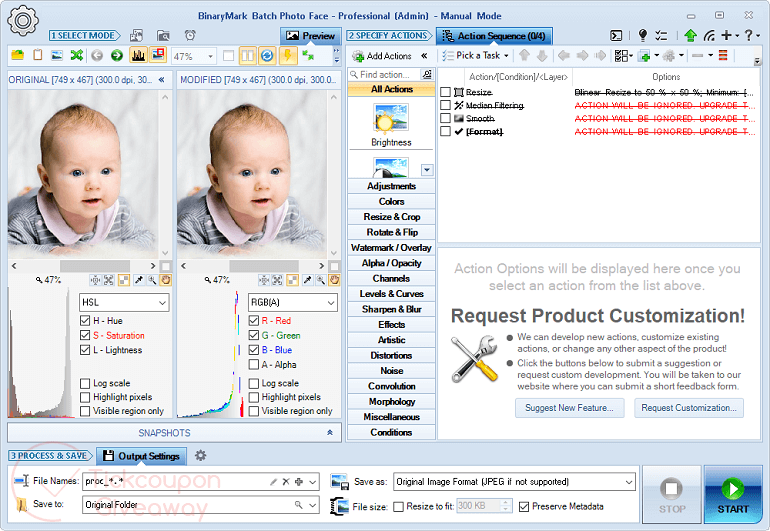Select the Brightness action thumbnail
This screenshot has height=531, width=770.
[391, 124]
